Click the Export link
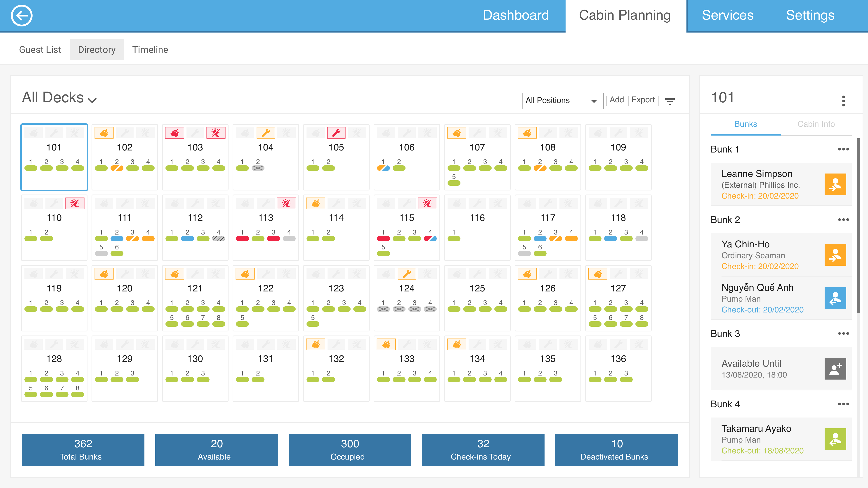Image resolution: width=868 pixels, height=488 pixels. [643, 100]
